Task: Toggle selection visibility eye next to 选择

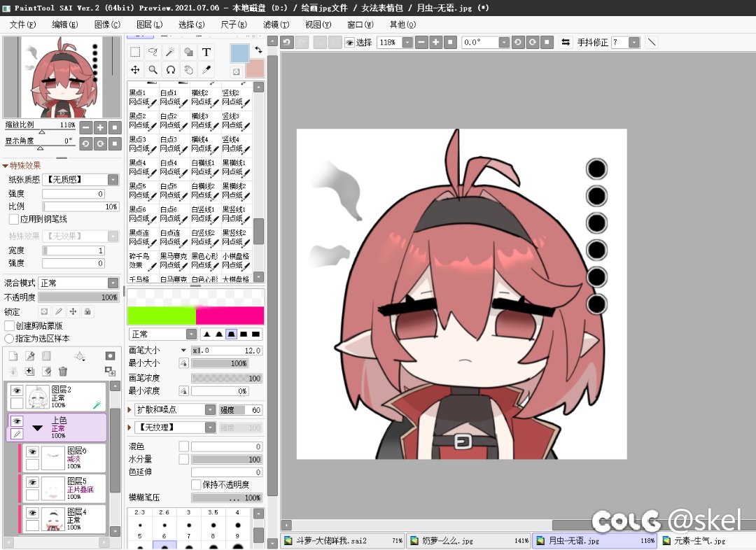Action: pyautogui.click(x=349, y=43)
